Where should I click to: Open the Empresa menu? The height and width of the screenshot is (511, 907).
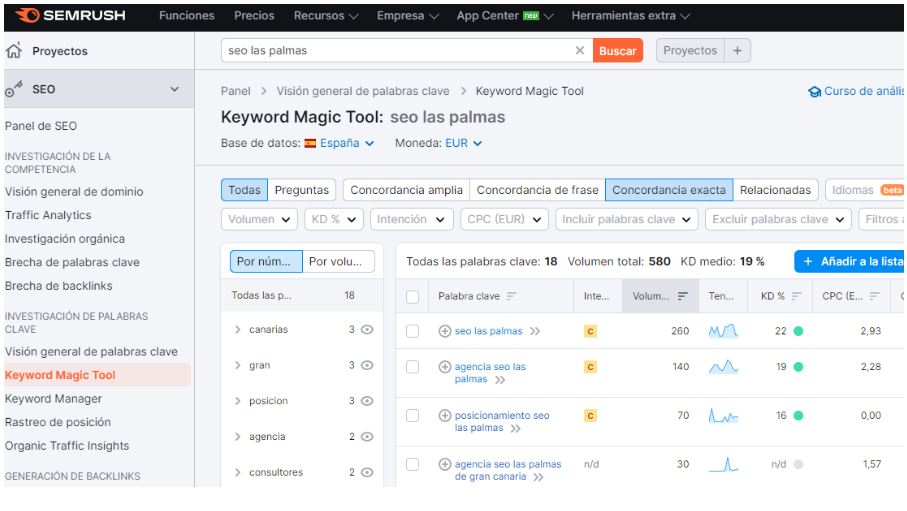pos(407,16)
